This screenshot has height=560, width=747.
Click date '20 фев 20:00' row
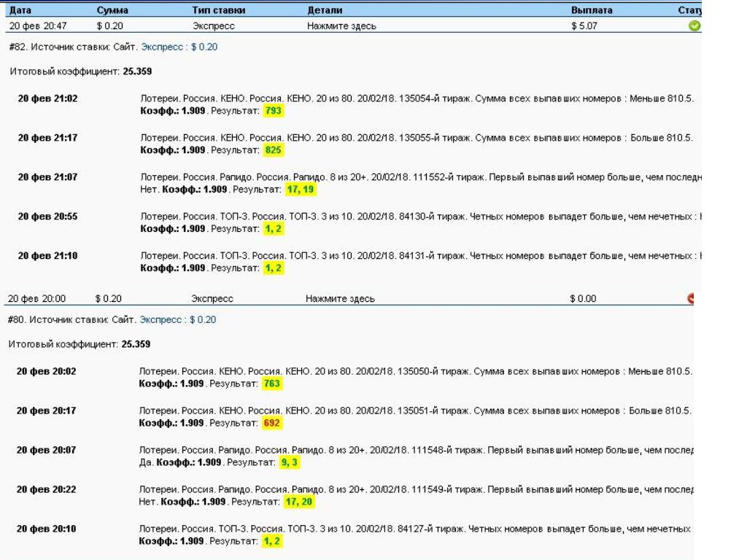pos(36,299)
